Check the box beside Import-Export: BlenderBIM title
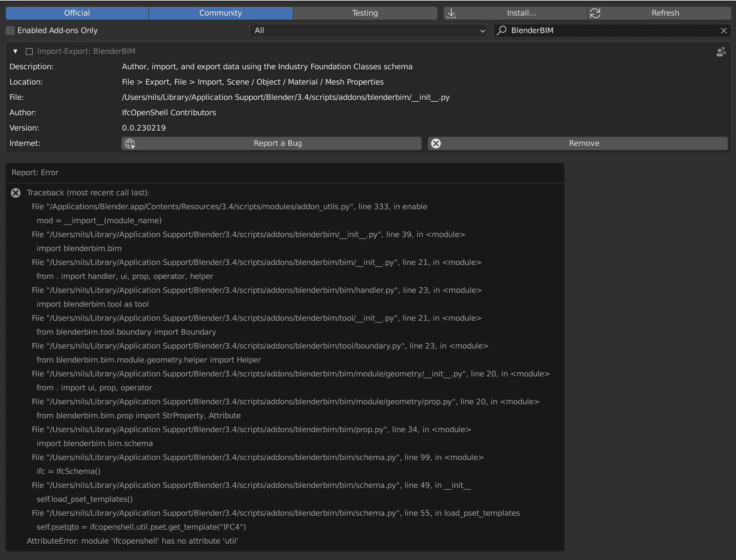Viewport: 736px width, 560px height. pyautogui.click(x=29, y=51)
